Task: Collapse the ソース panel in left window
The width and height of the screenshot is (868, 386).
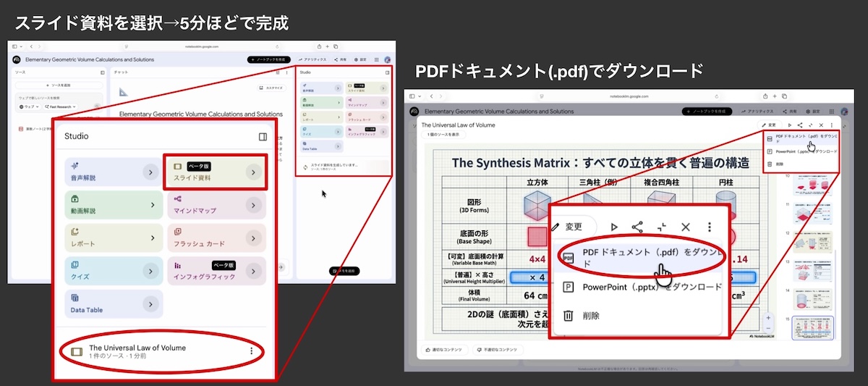Action: point(102,72)
